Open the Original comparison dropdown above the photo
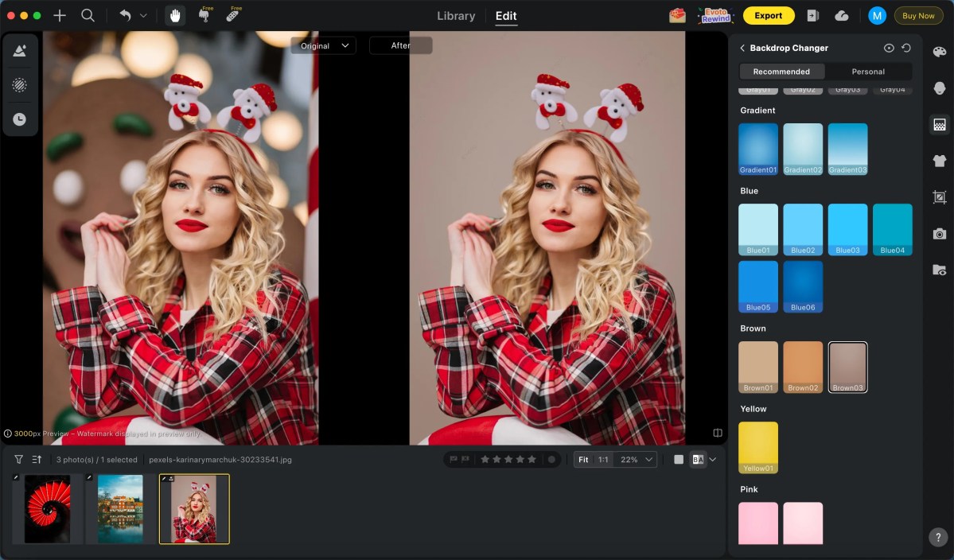This screenshot has width=954, height=560. pyautogui.click(x=322, y=45)
